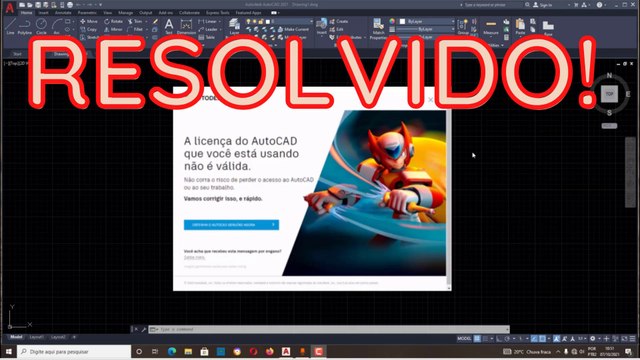
Task: Click the Base view tool
Action: point(548,28)
